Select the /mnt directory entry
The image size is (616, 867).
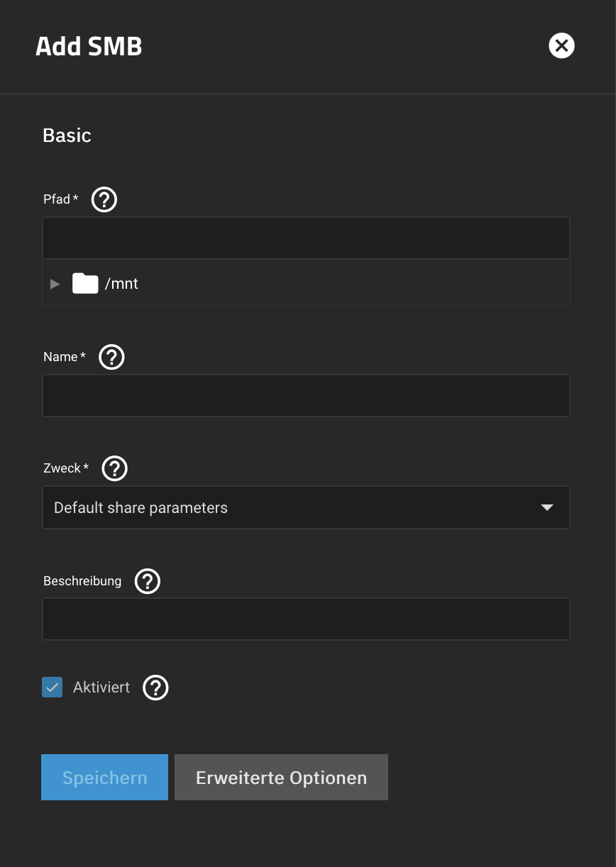click(x=121, y=284)
